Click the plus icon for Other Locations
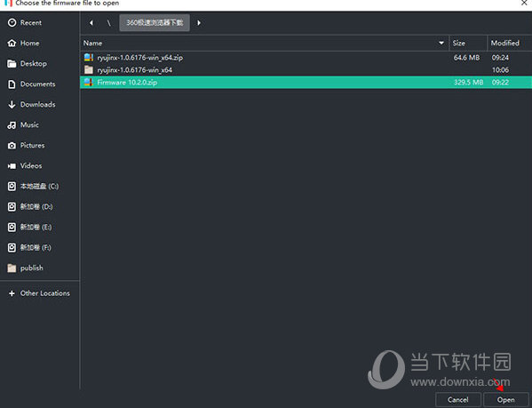 pos(12,293)
